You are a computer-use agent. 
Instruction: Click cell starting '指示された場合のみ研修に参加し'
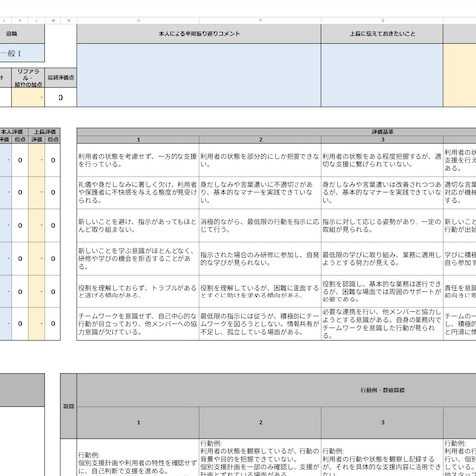(260, 258)
